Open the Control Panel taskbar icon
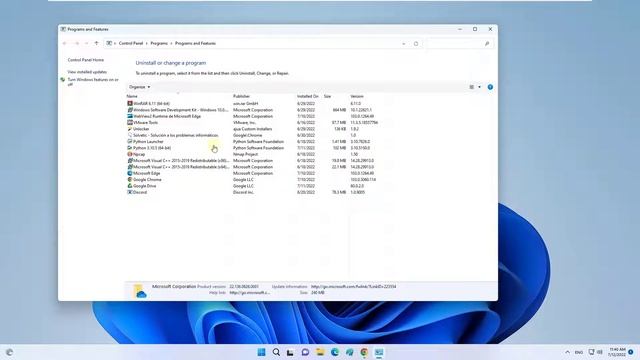This screenshot has height=360, width=640. [379, 352]
